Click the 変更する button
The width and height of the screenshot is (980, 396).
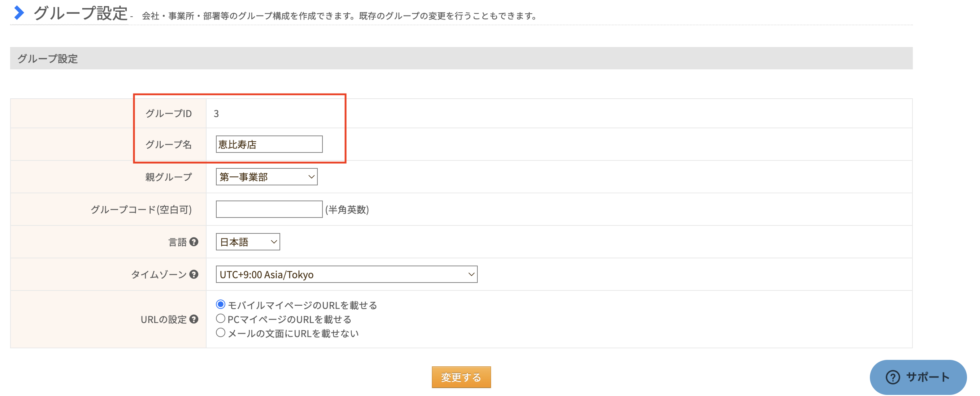tap(461, 377)
